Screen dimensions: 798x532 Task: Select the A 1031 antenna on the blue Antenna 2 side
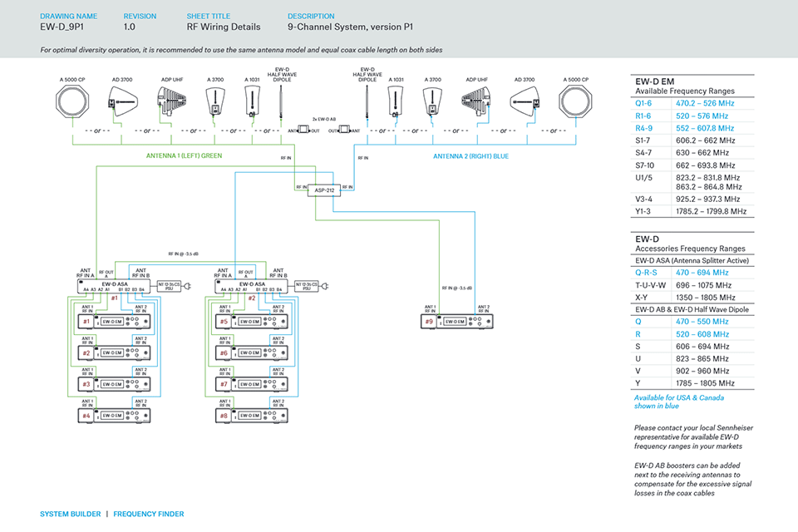point(396,101)
